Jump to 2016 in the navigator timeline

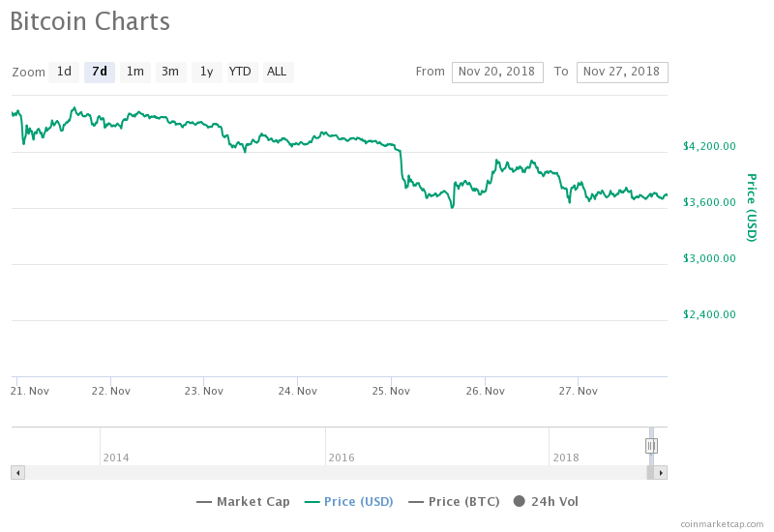click(342, 457)
